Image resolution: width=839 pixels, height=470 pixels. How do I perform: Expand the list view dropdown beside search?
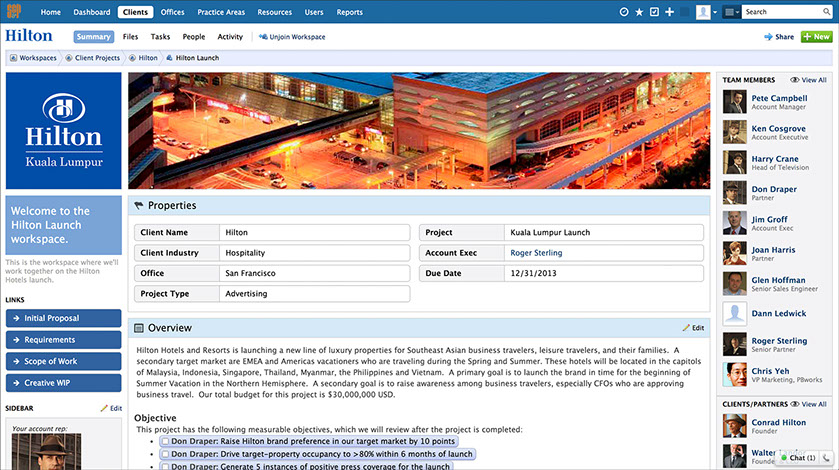coord(732,12)
